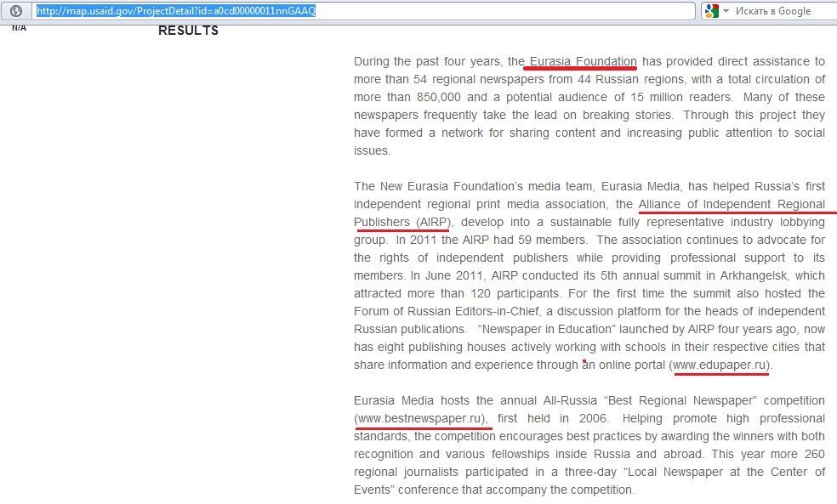Click the globe site icon in address bar
The width and height of the screenshot is (837, 504).
coord(16,11)
